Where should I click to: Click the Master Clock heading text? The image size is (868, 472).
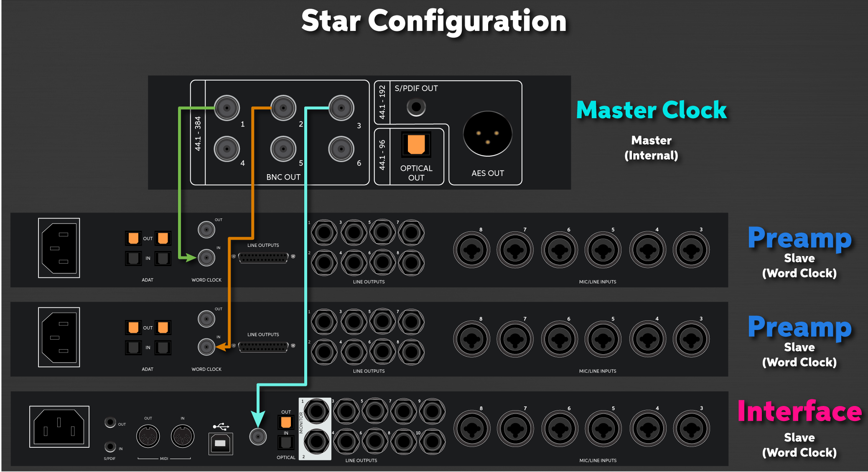(x=651, y=110)
